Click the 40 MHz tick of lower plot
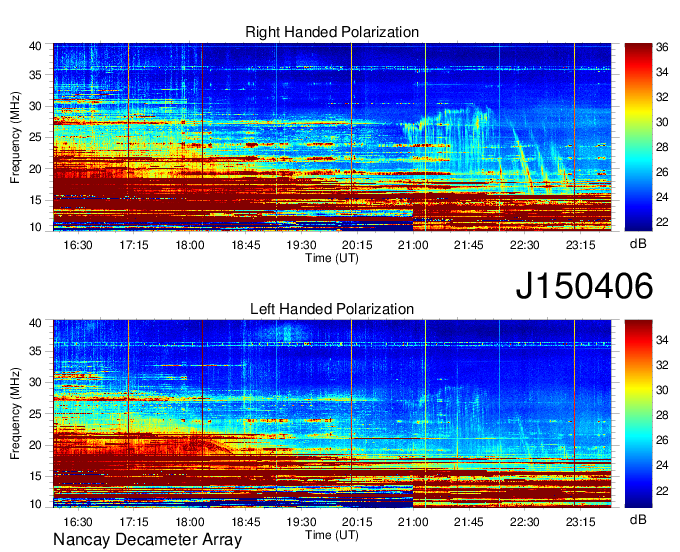This screenshot has height=552, width=680. click(35, 323)
